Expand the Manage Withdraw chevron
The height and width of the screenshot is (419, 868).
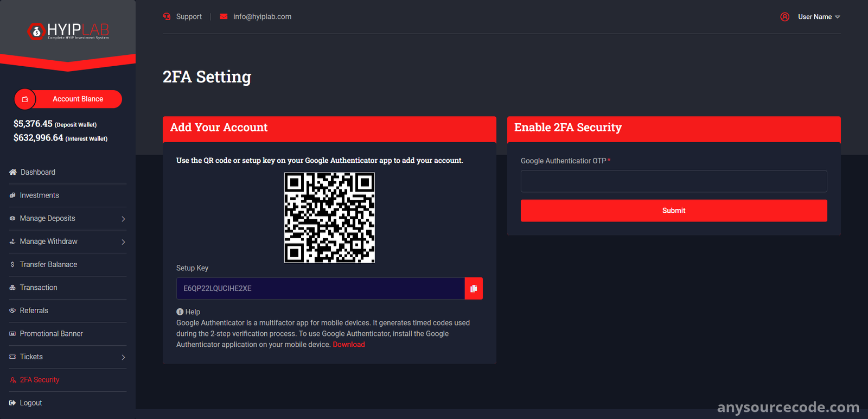123,242
